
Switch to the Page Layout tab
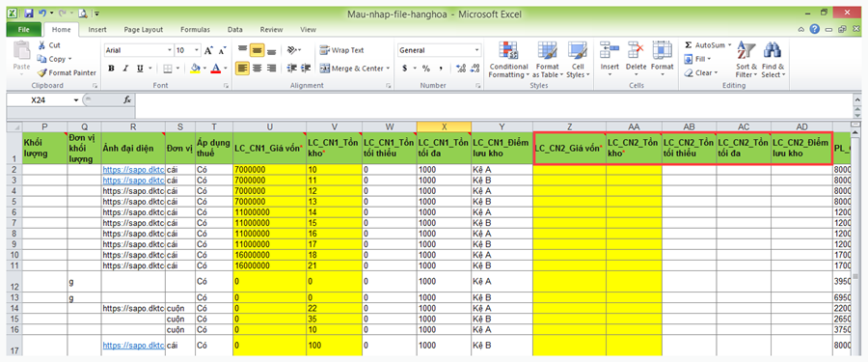click(144, 29)
